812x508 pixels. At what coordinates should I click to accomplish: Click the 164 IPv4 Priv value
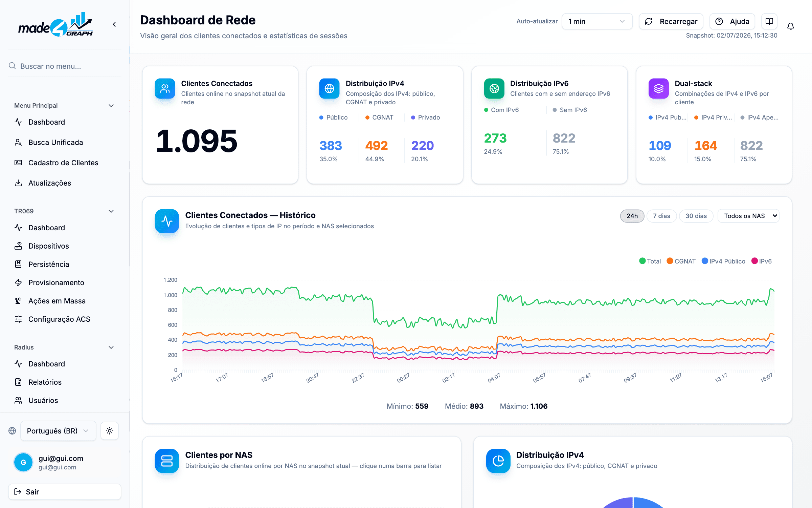706,146
